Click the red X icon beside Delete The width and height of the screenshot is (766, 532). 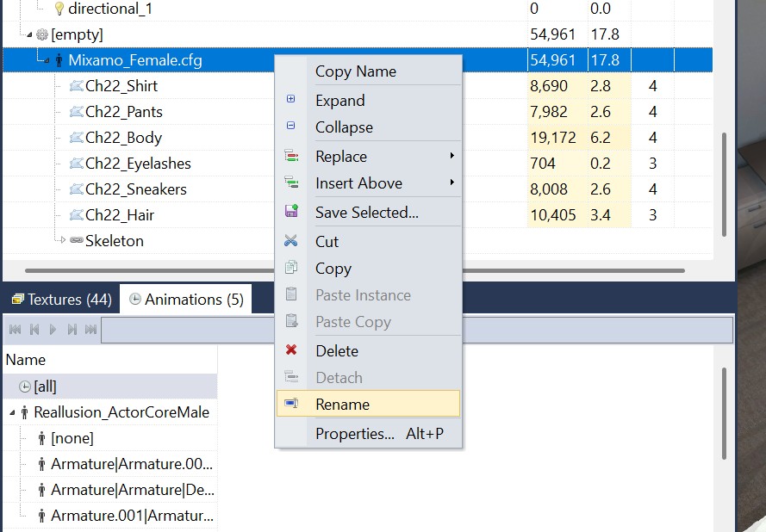(290, 350)
